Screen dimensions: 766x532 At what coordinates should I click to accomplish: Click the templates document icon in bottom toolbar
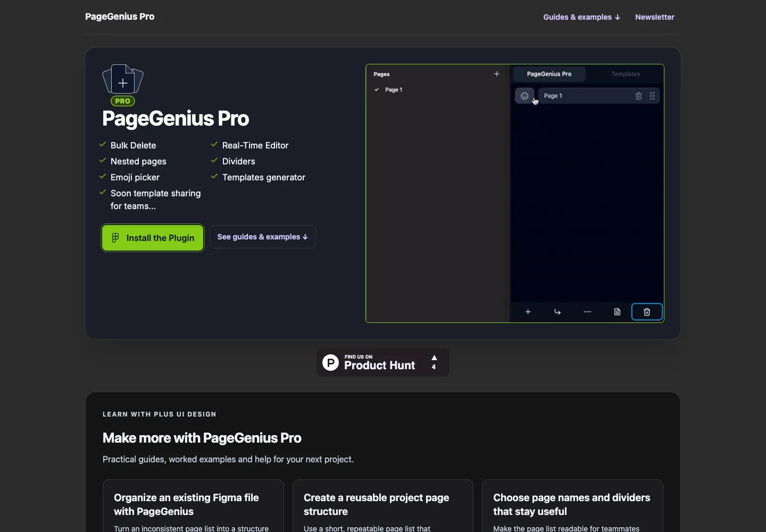[x=618, y=312]
